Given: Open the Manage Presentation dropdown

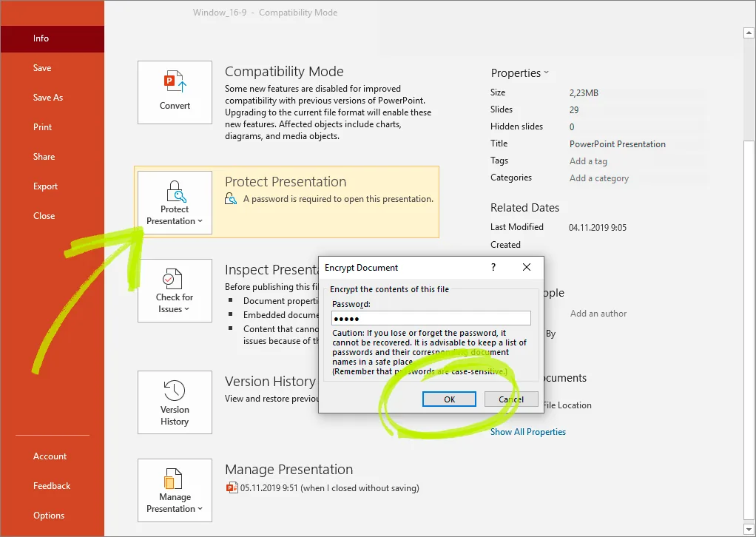Looking at the screenshot, I should tap(175, 490).
